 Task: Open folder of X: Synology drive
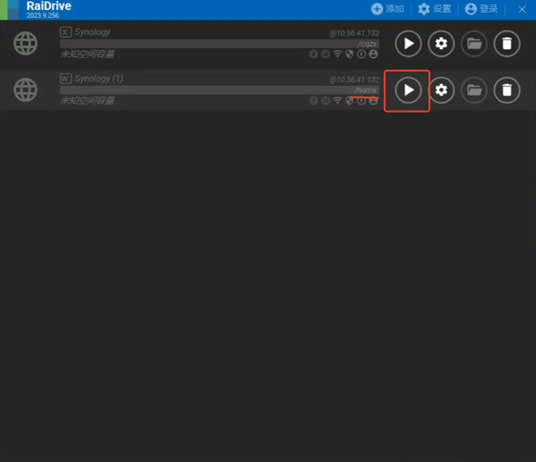coord(474,44)
